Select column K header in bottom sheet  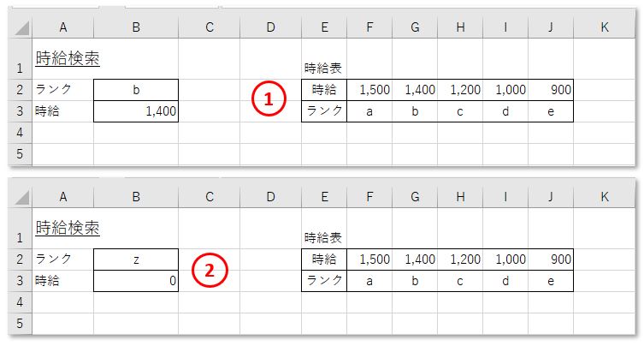click(x=604, y=197)
